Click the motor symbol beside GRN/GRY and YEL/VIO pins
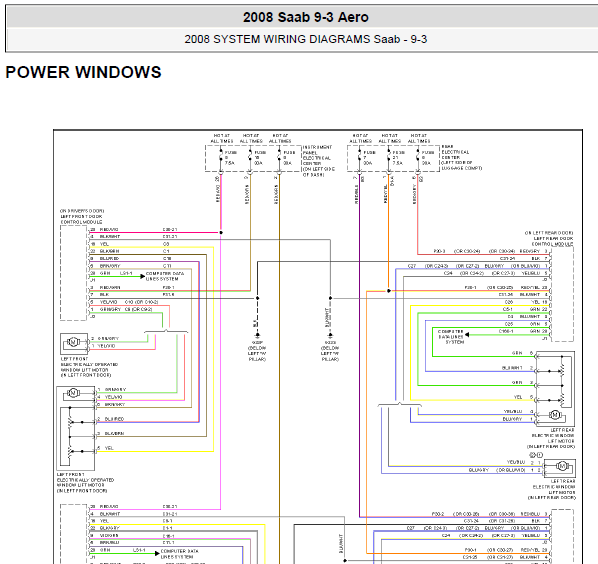This screenshot has height=564, width=598. pyautogui.click(x=73, y=342)
